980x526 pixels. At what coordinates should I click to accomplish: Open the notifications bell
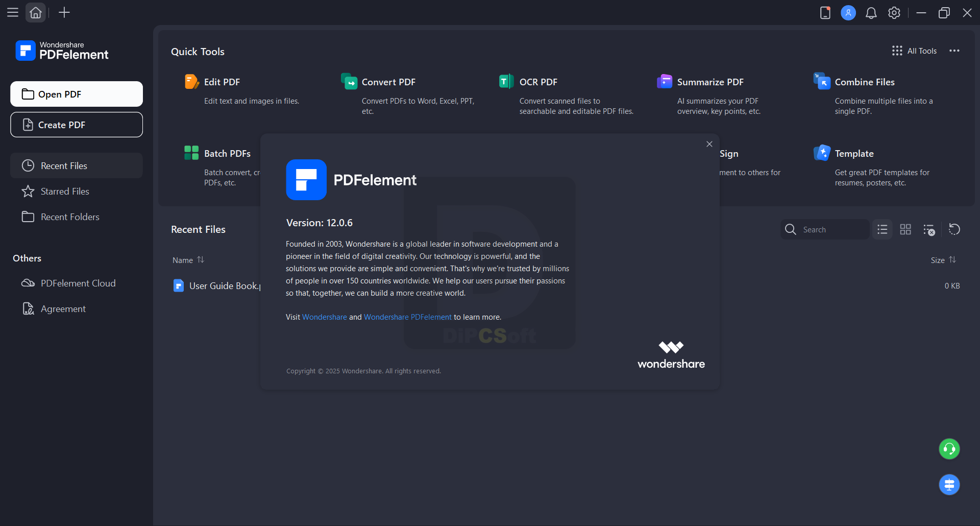[871, 13]
